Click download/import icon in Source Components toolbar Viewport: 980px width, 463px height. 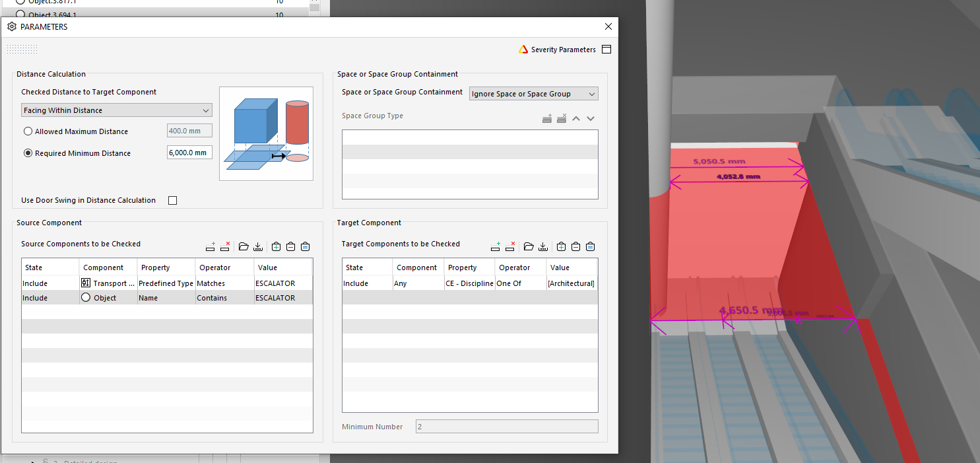(x=258, y=246)
